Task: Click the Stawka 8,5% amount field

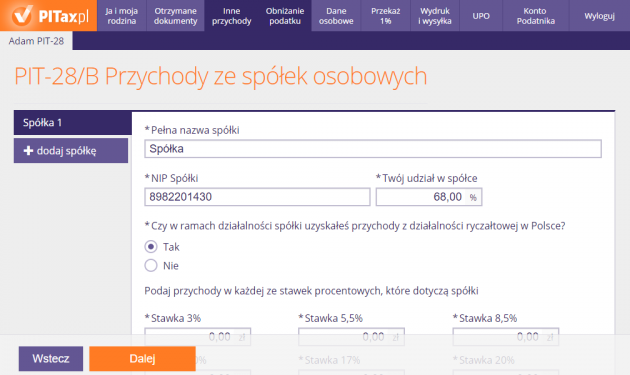Action: pos(505,336)
